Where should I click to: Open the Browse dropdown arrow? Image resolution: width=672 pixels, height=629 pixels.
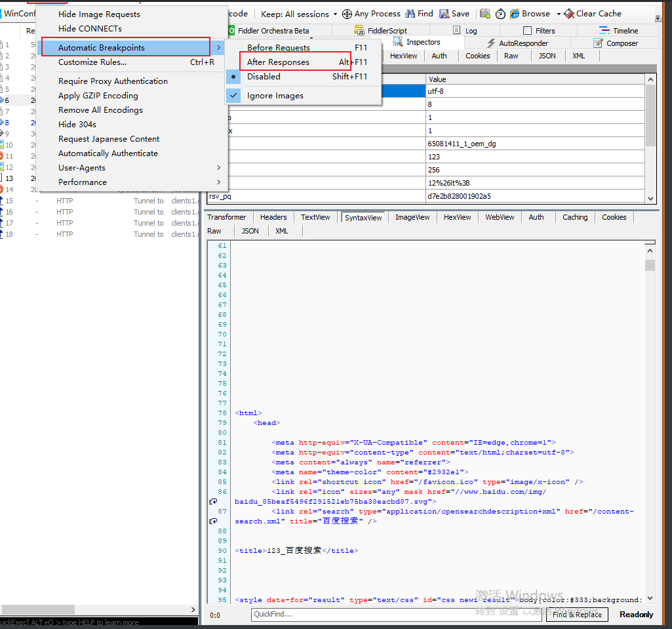(559, 14)
